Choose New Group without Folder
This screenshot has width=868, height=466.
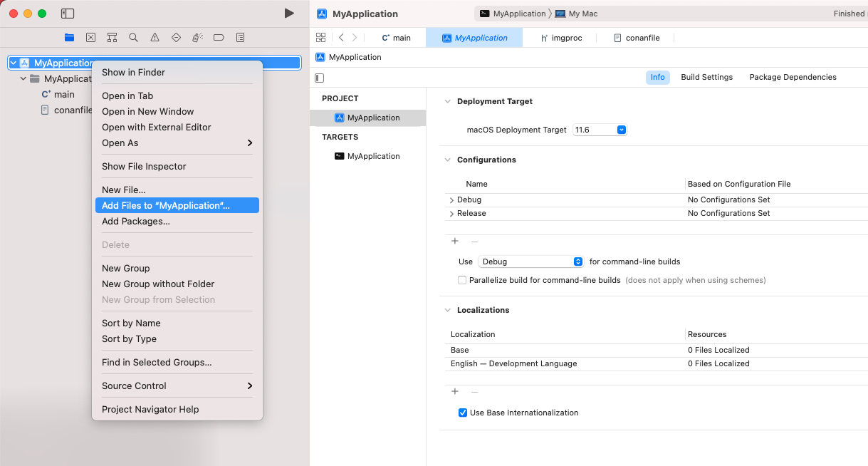pos(177,284)
